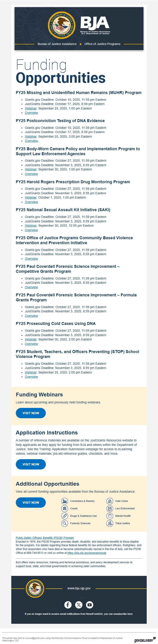Select the Courts topic icon
Screen dimensions: 158x644
65,508
